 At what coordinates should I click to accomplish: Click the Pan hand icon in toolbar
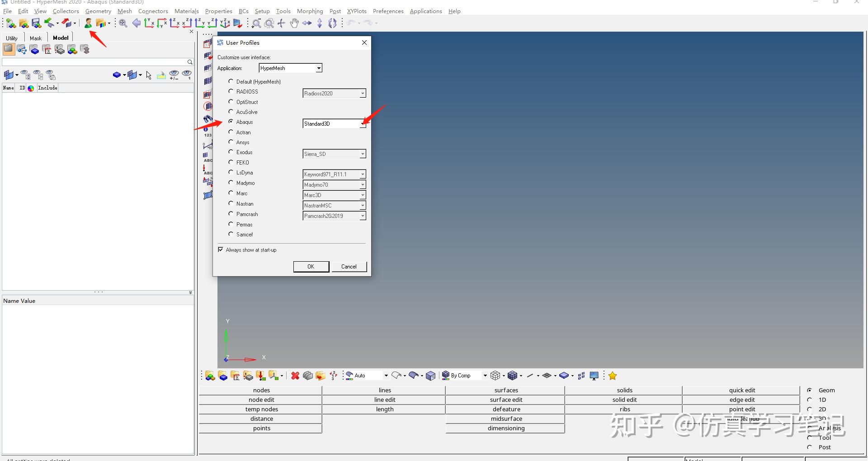click(294, 23)
